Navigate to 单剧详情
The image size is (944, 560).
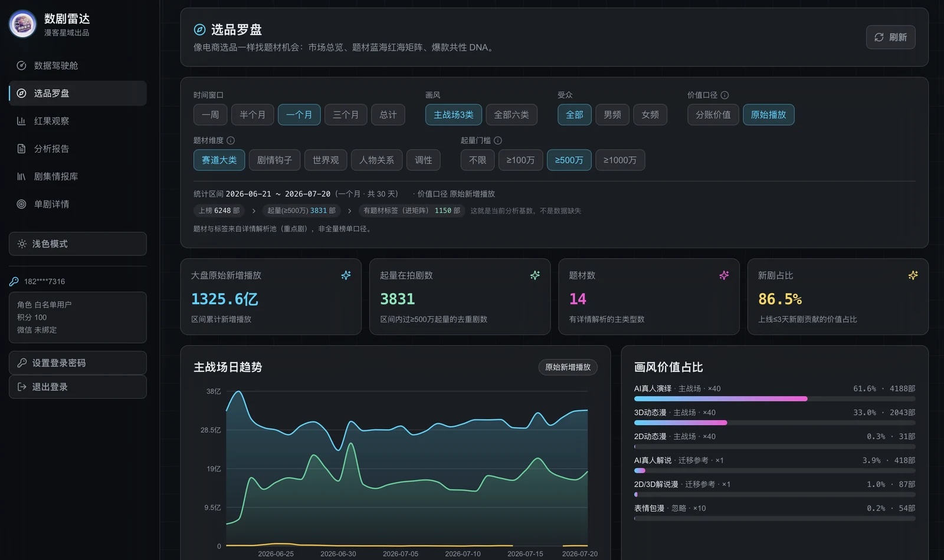78,204
